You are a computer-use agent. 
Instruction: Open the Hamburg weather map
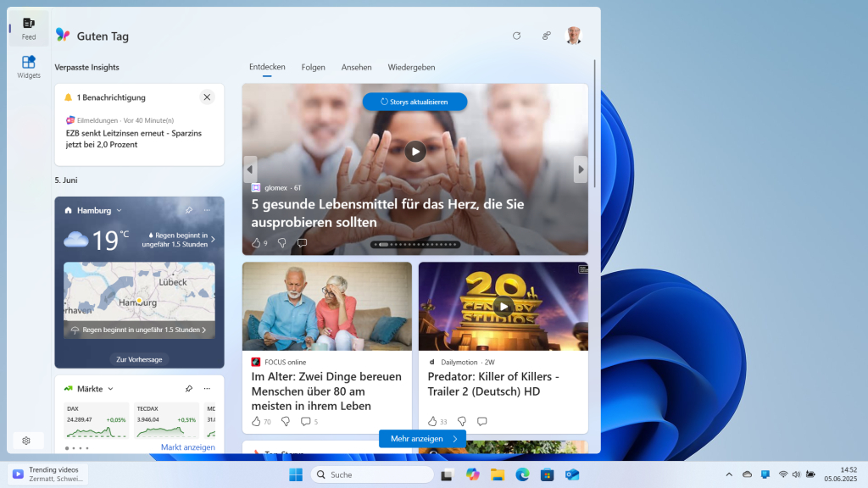(139, 291)
